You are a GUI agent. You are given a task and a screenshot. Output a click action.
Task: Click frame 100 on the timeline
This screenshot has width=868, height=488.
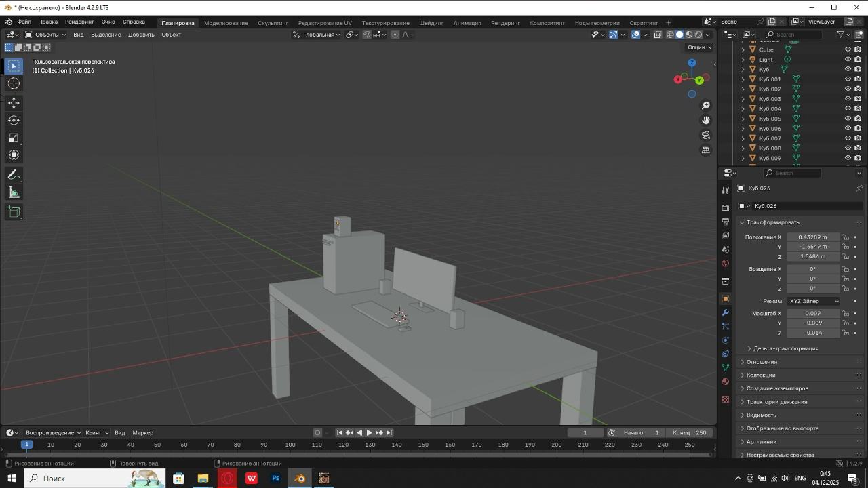click(290, 445)
